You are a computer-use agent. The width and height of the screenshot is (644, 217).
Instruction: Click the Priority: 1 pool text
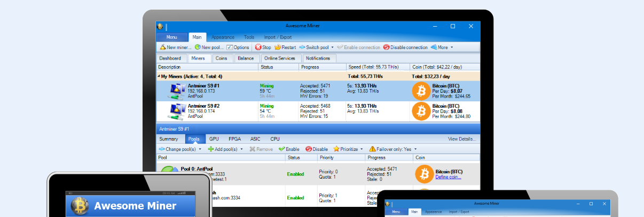pyautogui.click(x=328, y=196)
